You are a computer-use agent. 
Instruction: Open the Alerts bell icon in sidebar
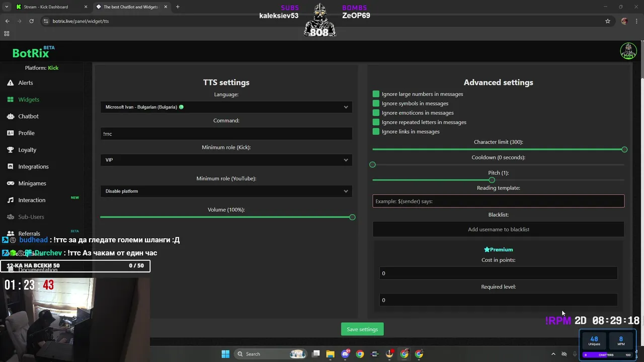click(x=10, y=83)
